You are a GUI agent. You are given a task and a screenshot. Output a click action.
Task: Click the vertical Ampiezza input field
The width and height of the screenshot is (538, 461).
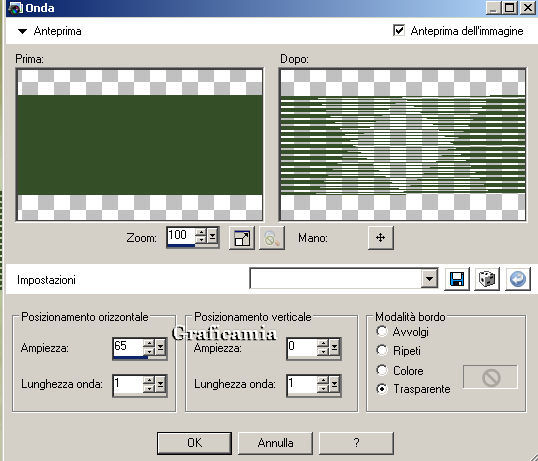tap(302, 348)
